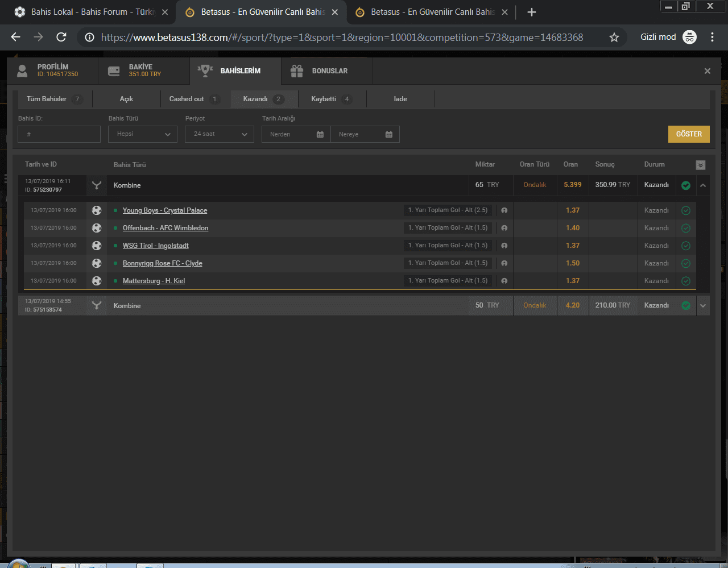Open Mattersburg - H. Kiel match
The height and width of the screenshot is (568, 728).
pos(154,281)
